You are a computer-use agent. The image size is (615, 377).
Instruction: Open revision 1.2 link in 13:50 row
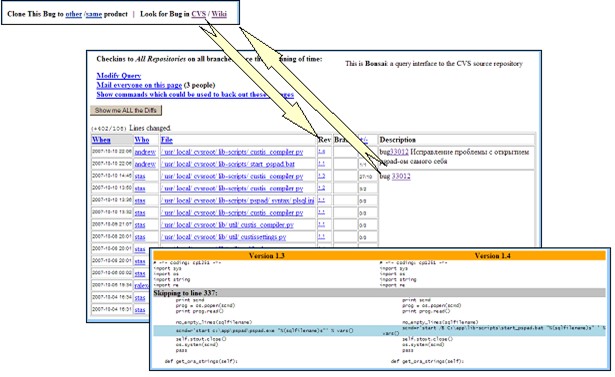tap(322, 188)
